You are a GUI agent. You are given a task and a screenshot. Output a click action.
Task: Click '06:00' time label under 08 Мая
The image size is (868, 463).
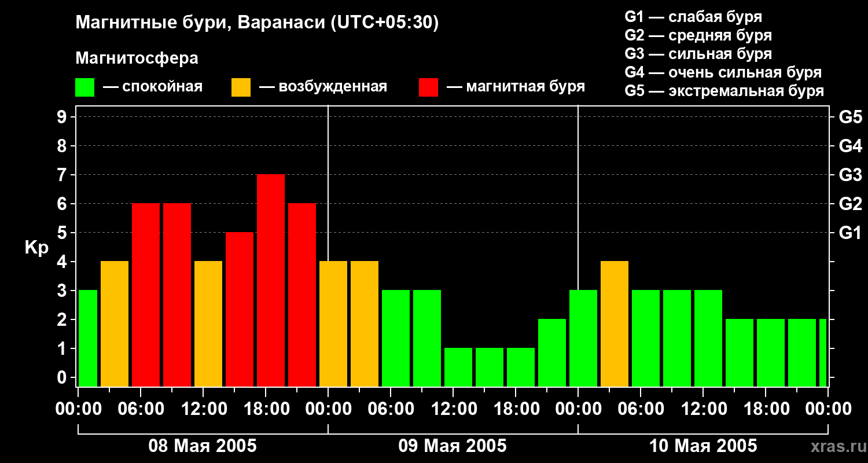[x=141, y=409]
